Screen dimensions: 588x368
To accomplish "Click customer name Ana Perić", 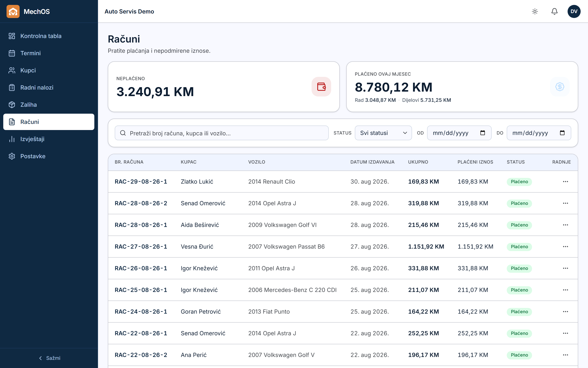I will [x=194, y=355].
